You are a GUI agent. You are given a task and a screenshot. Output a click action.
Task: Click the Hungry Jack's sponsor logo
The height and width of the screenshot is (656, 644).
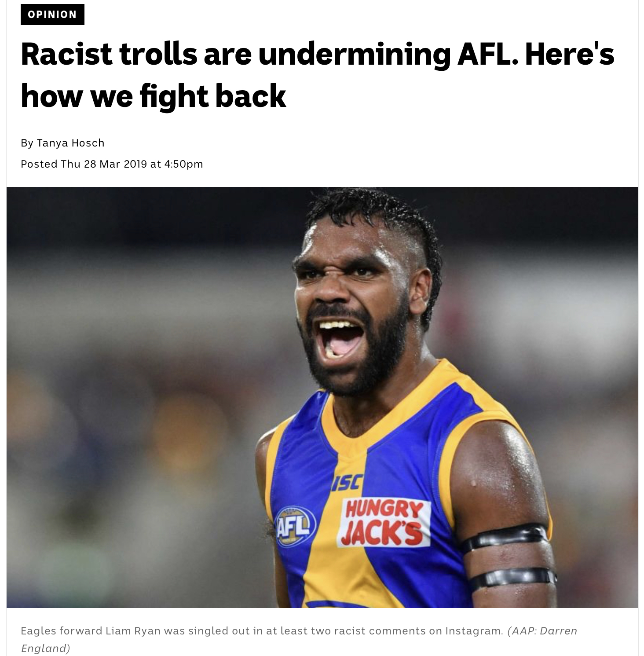pyautogui.click(x=384, y=523)
